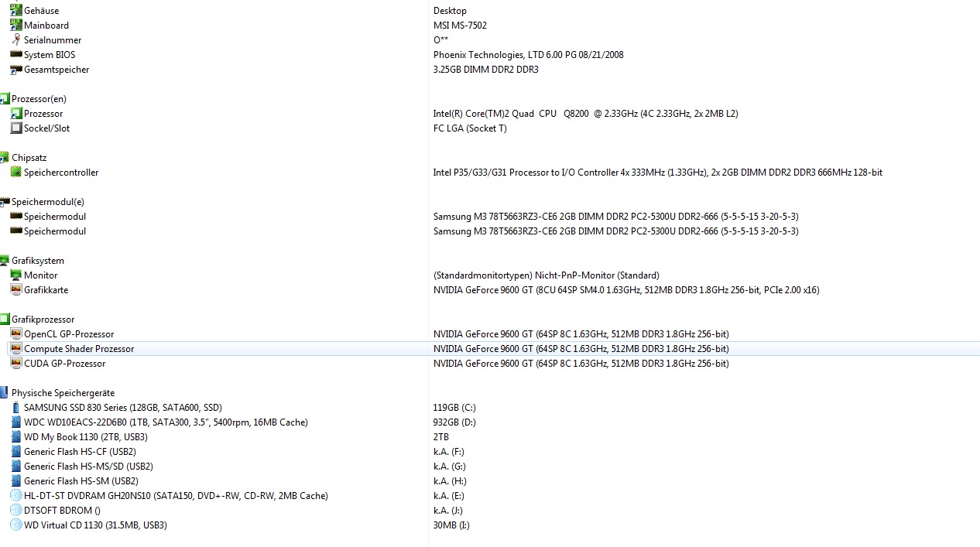Image resolution: width=980 pixels, height=547 pixels.
Task: Select the WD Virtual CD 1130 label
Action: coord(95,525)
